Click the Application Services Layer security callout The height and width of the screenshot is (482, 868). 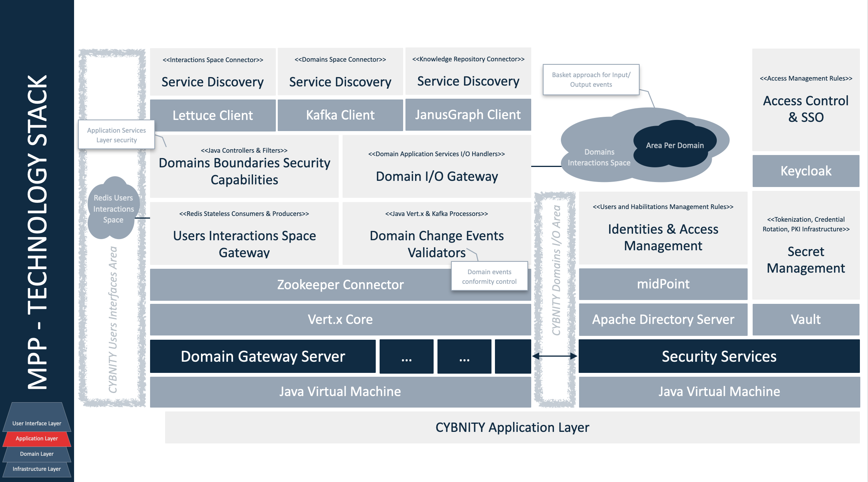(116, 135)
